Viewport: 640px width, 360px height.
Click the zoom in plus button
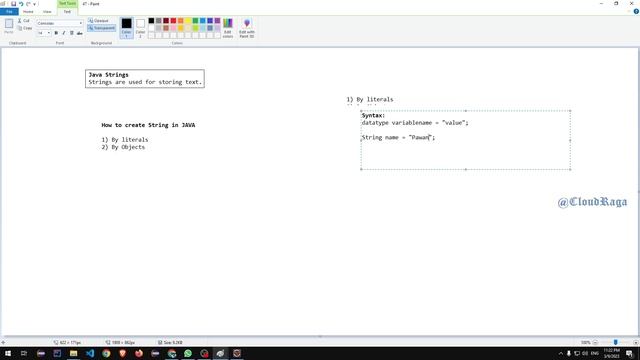pyautogui.click(x=636, y=342)
